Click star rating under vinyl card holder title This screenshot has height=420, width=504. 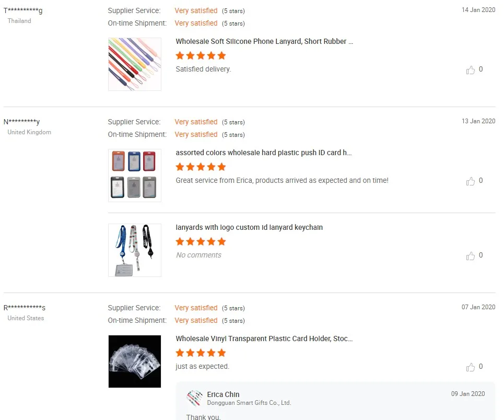tap(201, 353)
